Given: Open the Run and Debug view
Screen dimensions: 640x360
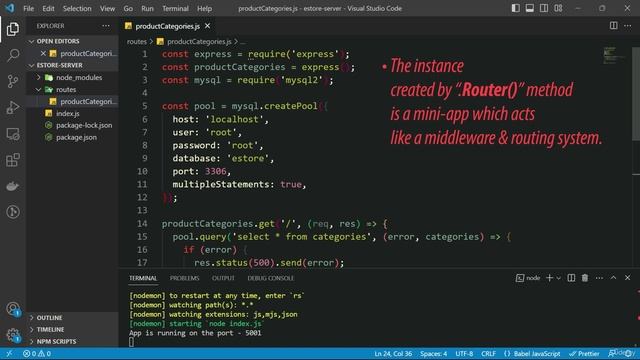Looking at the screenshot, I should point(13,107).
